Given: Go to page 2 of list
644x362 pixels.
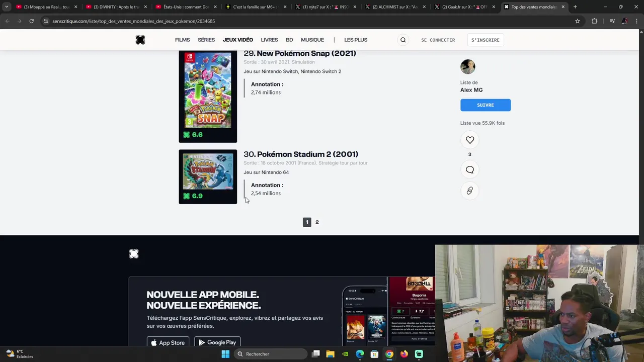Looking at the screenshot, I should click(x=317, y=222).
